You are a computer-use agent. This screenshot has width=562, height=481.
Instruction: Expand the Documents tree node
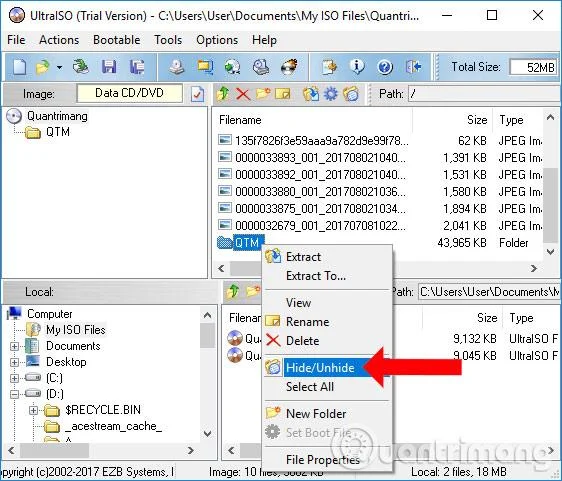coord(14,346)
